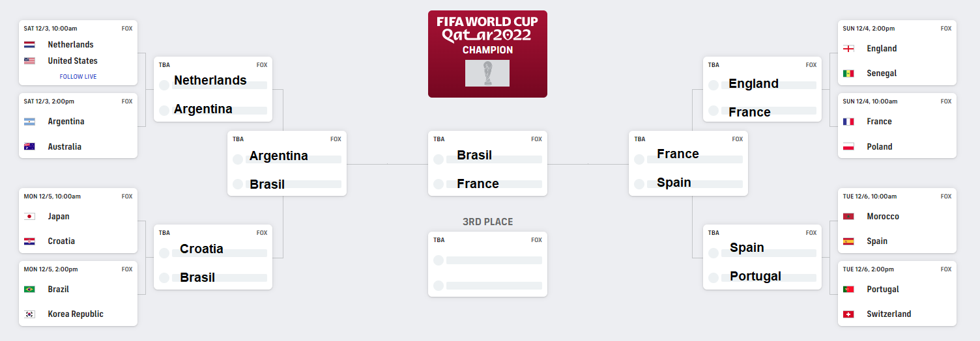Screen dimensions: 980x341
Task: Click the Portugal team in Tuesday match
Action: 882,290
